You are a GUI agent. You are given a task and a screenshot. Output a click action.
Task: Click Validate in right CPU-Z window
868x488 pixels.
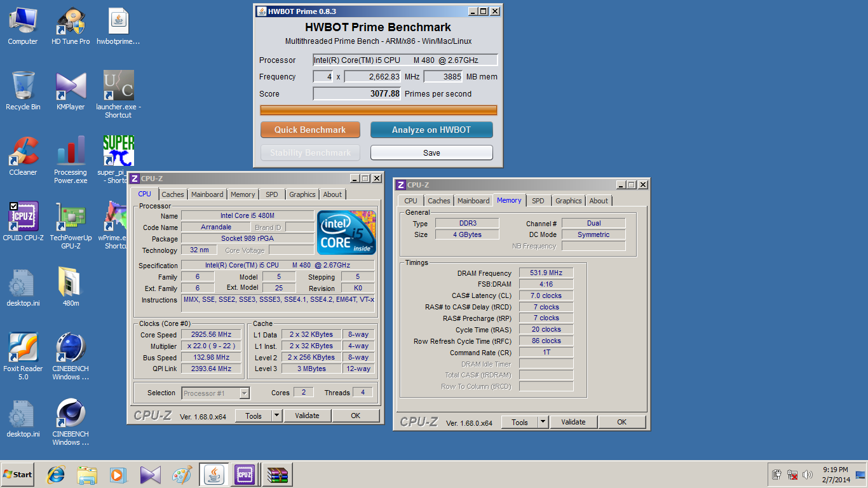tap(573, 422)
